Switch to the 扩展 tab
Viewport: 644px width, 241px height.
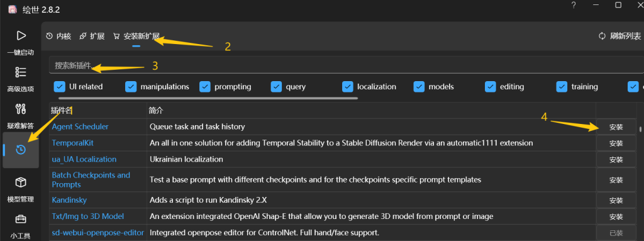pos(92,36)
